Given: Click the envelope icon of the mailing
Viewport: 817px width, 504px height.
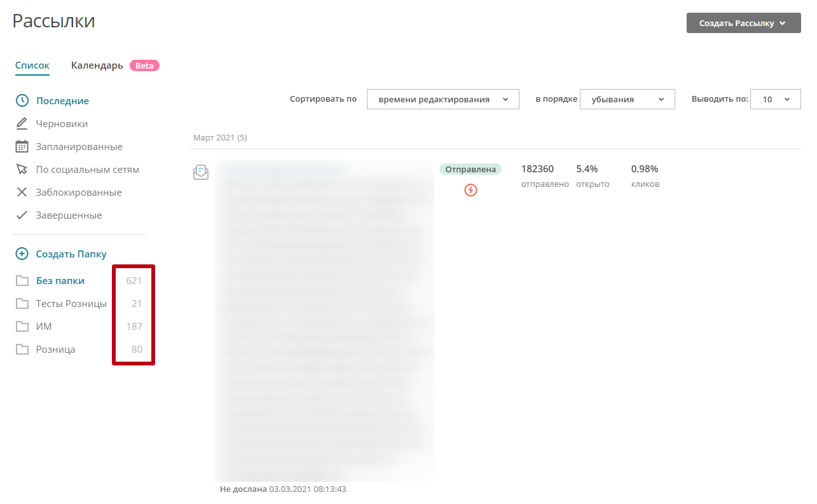Looking at the screenshot, I should tap(201, 172).
